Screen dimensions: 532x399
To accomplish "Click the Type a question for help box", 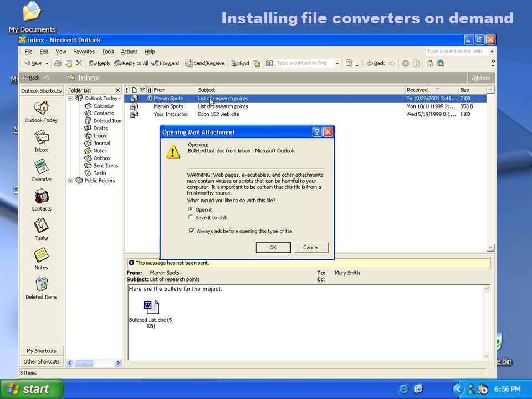I will pyautogui.click(x=457, y=51).
